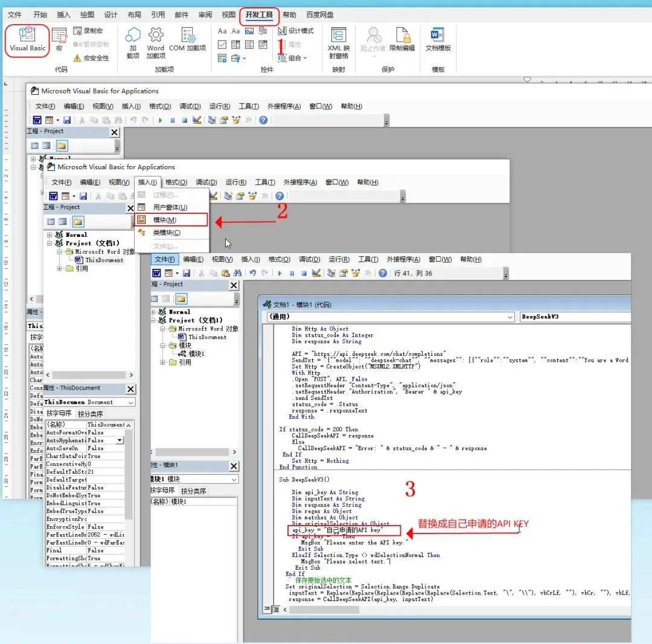This screenshot has height=644, width=652.
Task: Open 宏安全性 macro security settings
Action: click(91, 58)
